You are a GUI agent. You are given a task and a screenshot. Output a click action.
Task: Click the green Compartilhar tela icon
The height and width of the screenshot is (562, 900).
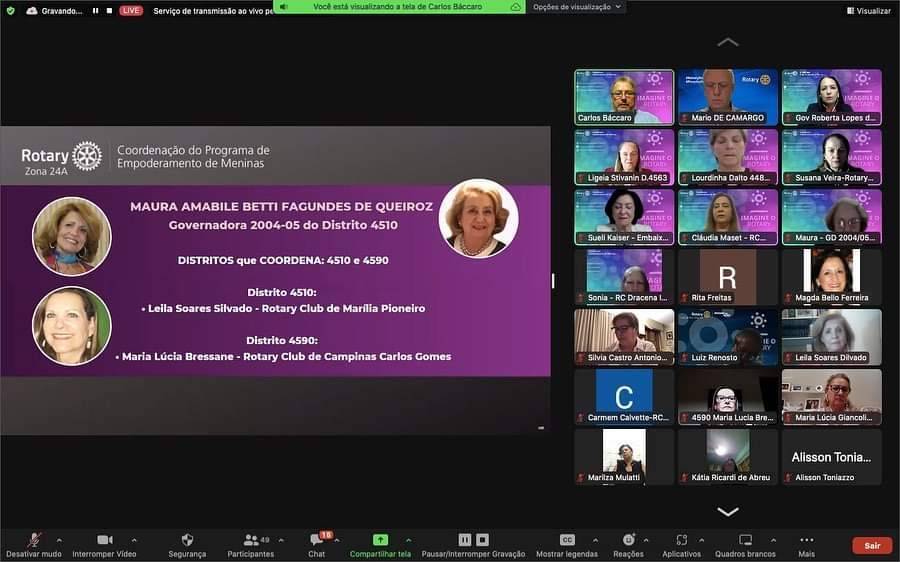380,540
